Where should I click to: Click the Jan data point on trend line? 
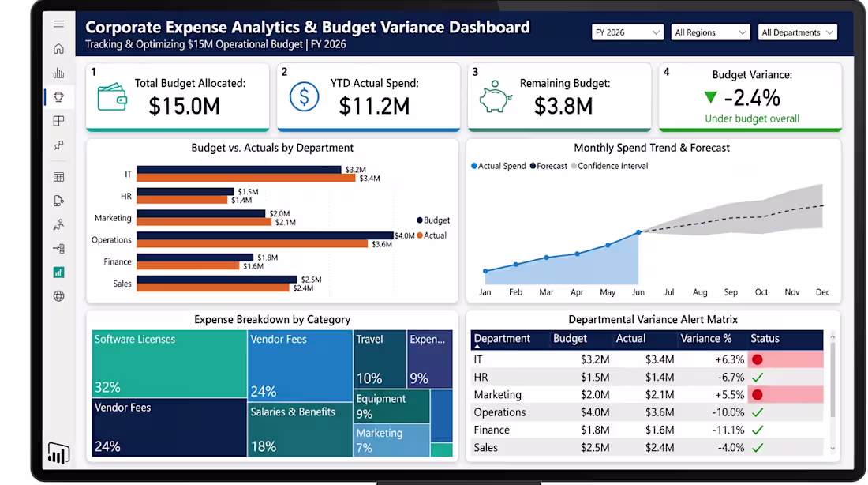[485, 271]
